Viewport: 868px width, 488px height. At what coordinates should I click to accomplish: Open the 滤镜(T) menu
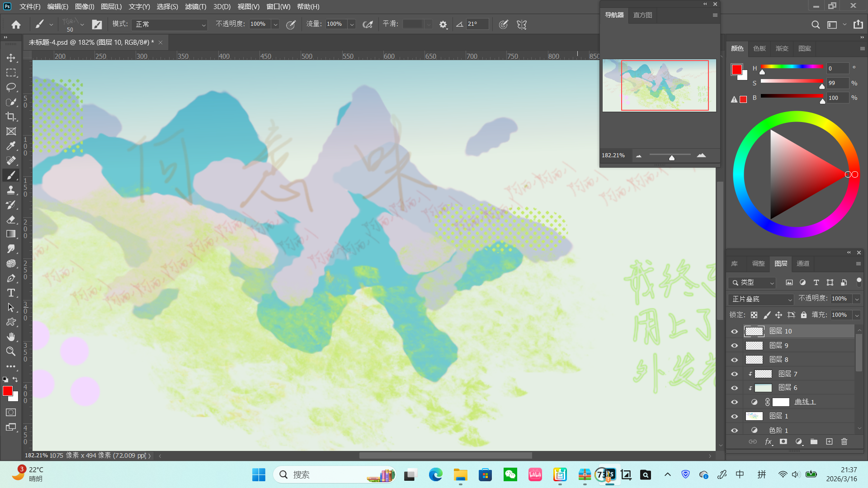[195, 7]
